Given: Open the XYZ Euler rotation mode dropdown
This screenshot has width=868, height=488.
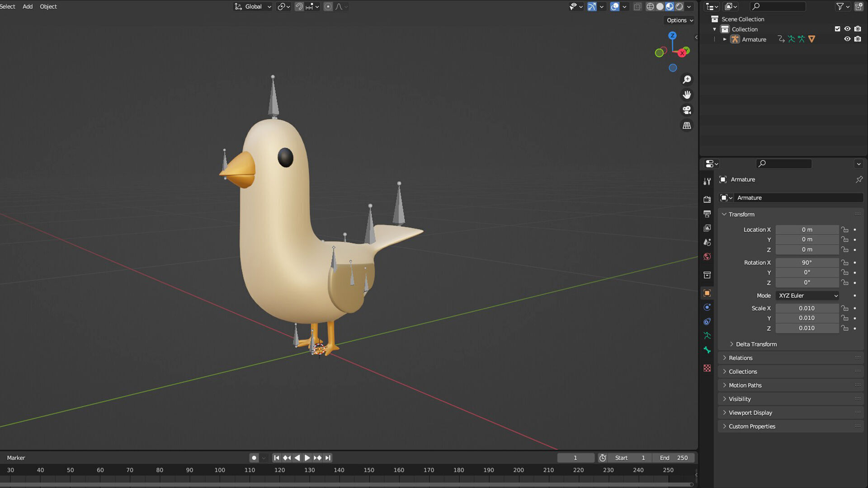Looking at the screenshot, I should (x=807, y=296).
